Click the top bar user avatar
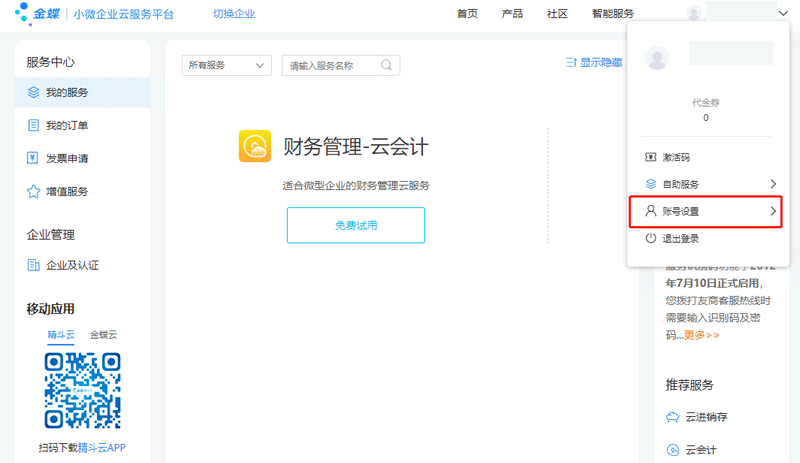This screenshot has height=463, width=800. 693,13
